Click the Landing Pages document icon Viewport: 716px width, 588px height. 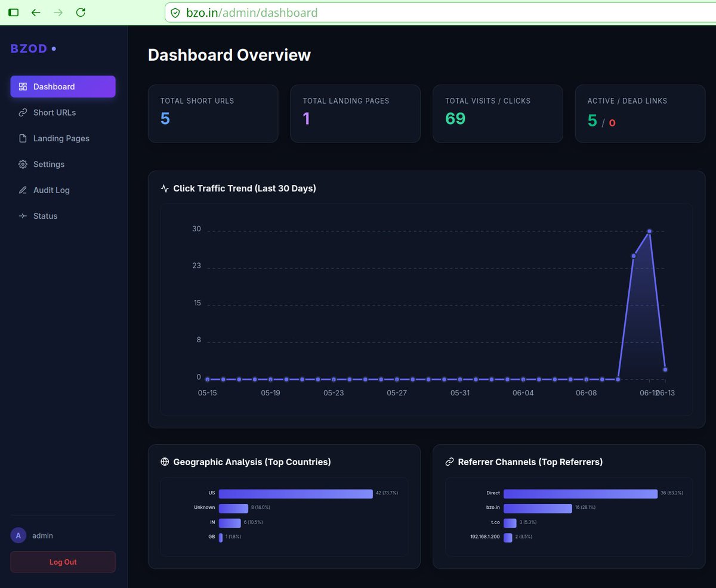tap(23, 138)
